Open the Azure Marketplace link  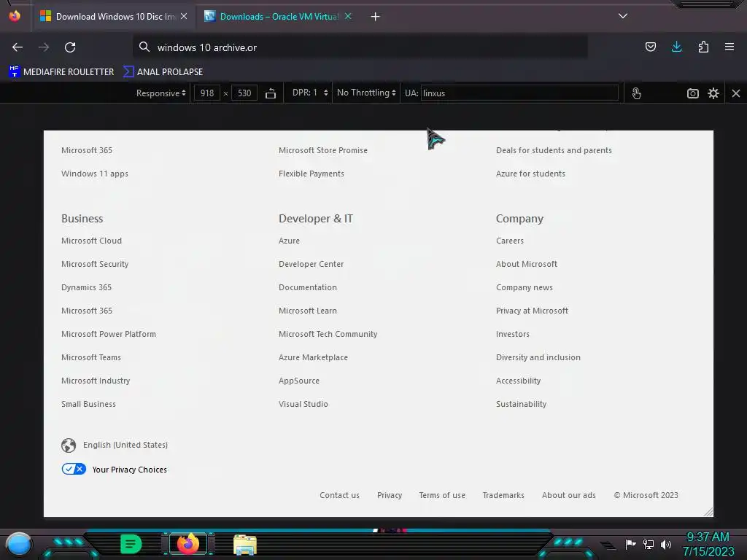pyautogui.click(x=313, y=357)
